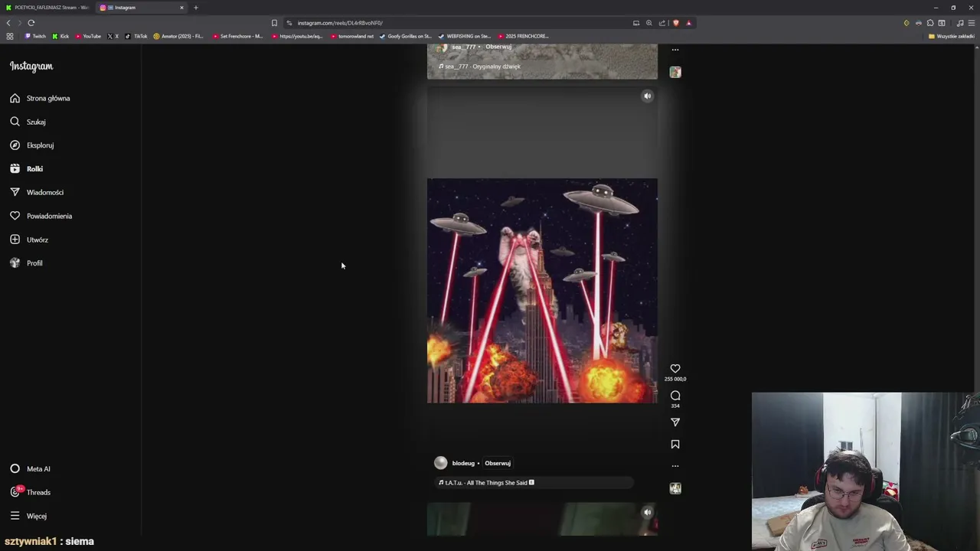The height and width of the screenshot is (551, 980).
Task: Open Szukaj search in sidebar
Action: coord(28,122)
